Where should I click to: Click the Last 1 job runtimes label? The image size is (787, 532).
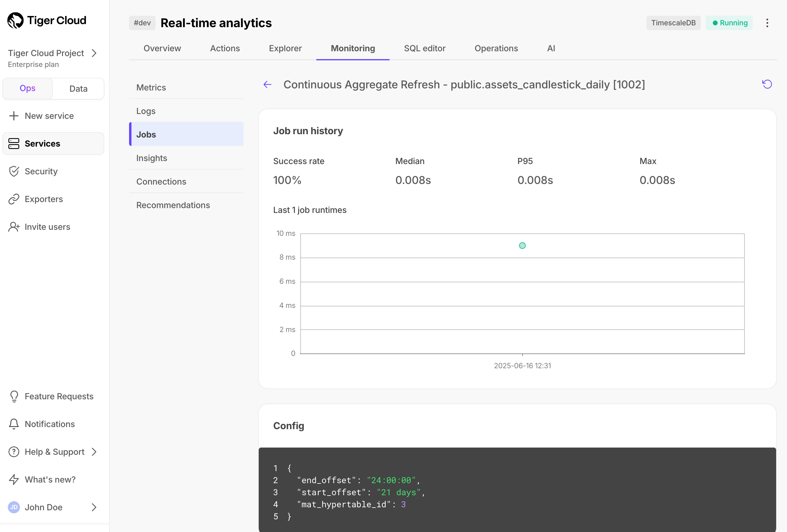tap(310, 210)
